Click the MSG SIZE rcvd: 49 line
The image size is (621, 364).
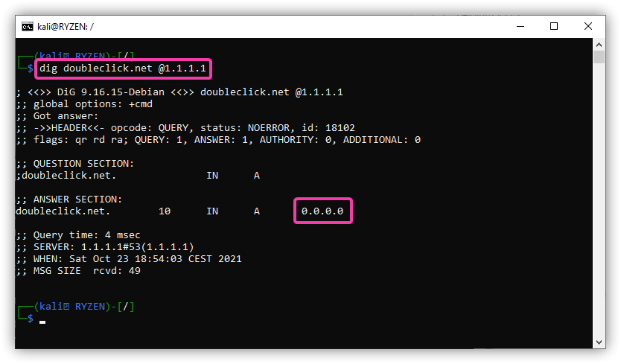click(78, 271)
